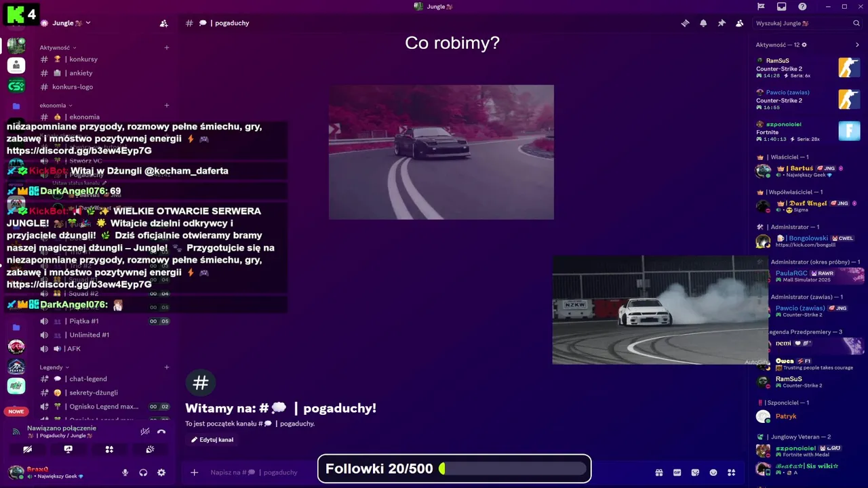Open Bongolowski member profile

pyautogui.click(x=808, y=241)
